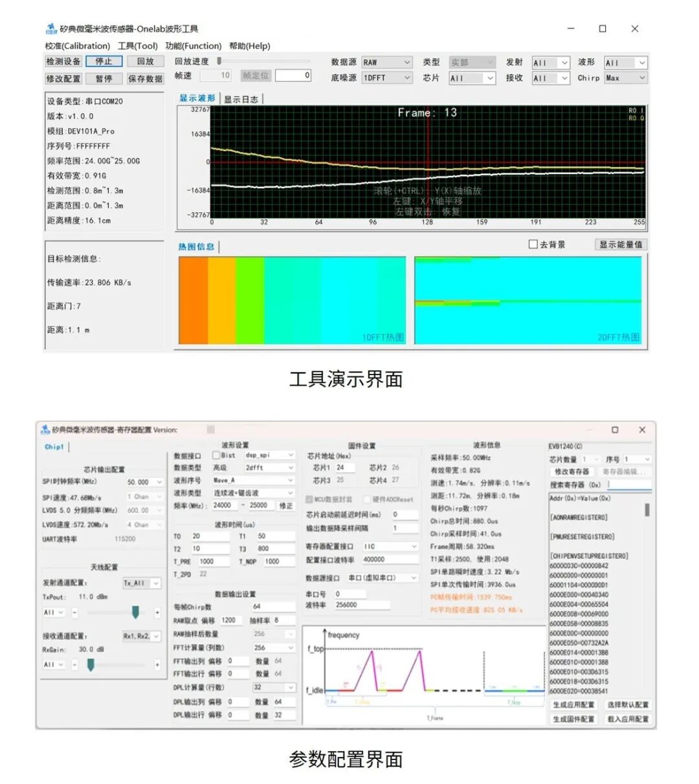This screenshot has height=784, width=699.
Task: Toggle the MCU数据封装 checkbox
Action: tap(309, 499)
